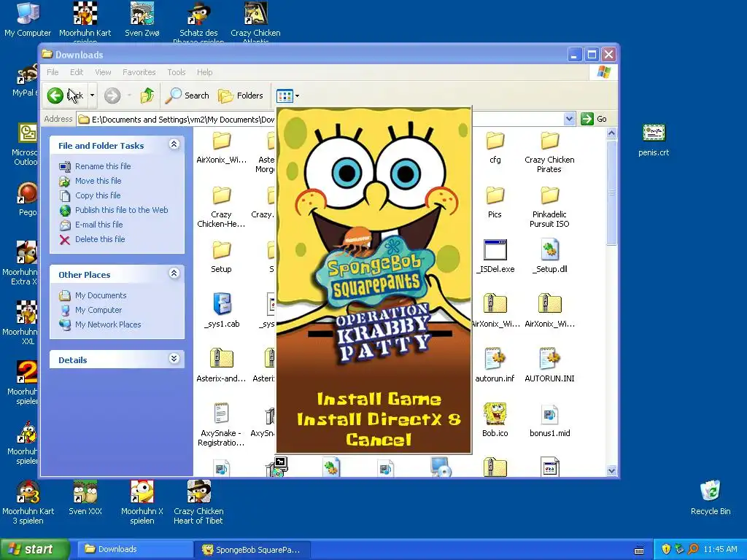Toggle the Folders pane button

click(x=241, y=96)
